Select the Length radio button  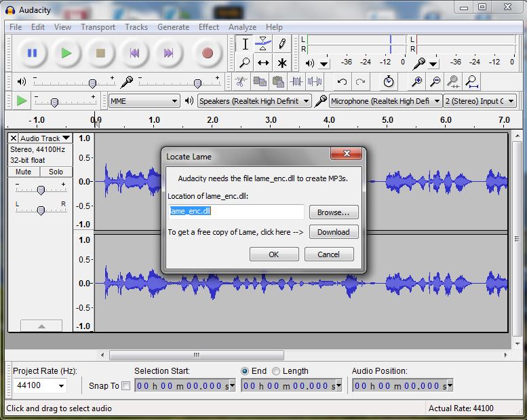[x=276, y=371]
